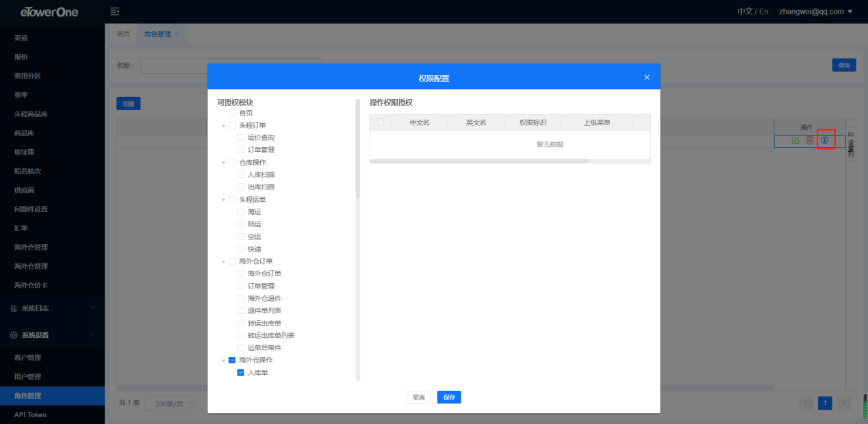Screen dimensions: 868x424
Task: Click the red trash delete icon
Action: [x=810, y=140]
